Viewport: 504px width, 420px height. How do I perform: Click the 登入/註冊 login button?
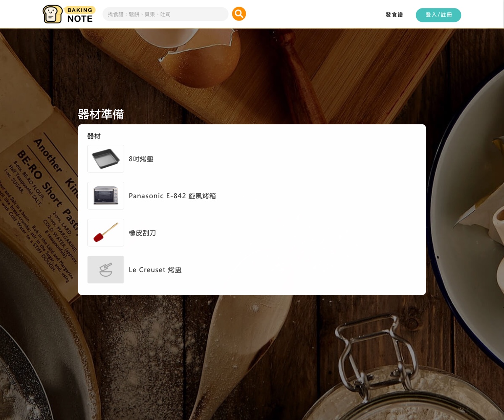click(x=438, y=15)
